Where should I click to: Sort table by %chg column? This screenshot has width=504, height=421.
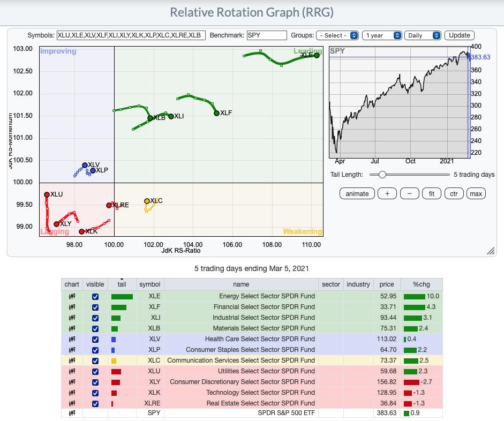click(422, 284)
